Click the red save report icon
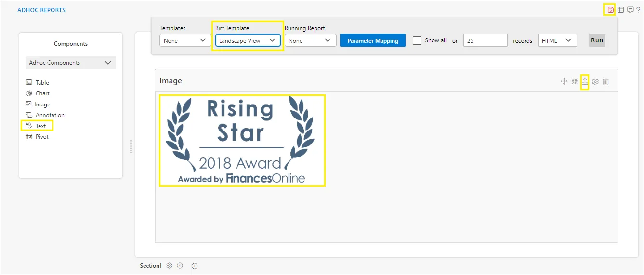The width and height of the screenshot is (644, 275). pyautogui.click(x=610, y=10)
